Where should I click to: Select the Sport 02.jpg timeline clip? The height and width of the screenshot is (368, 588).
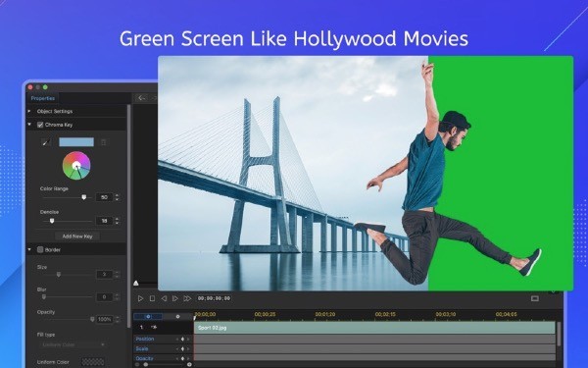[374, 328]
